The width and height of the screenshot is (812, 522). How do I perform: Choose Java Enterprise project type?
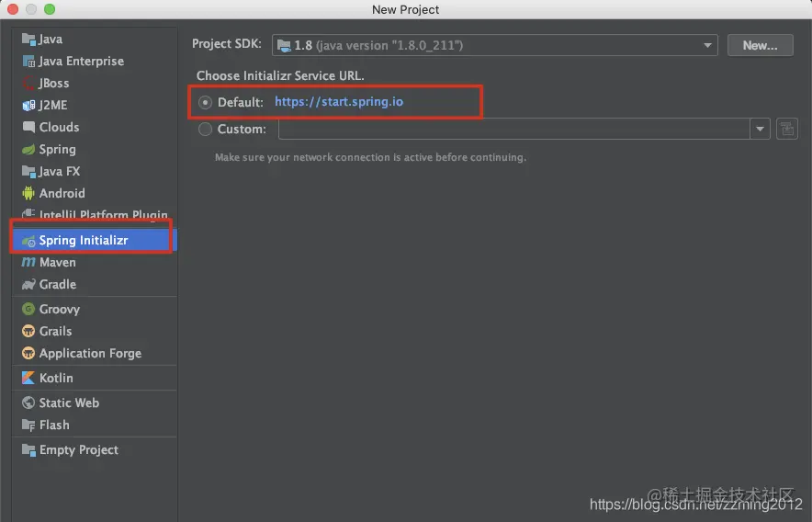(x=95, y=62)
